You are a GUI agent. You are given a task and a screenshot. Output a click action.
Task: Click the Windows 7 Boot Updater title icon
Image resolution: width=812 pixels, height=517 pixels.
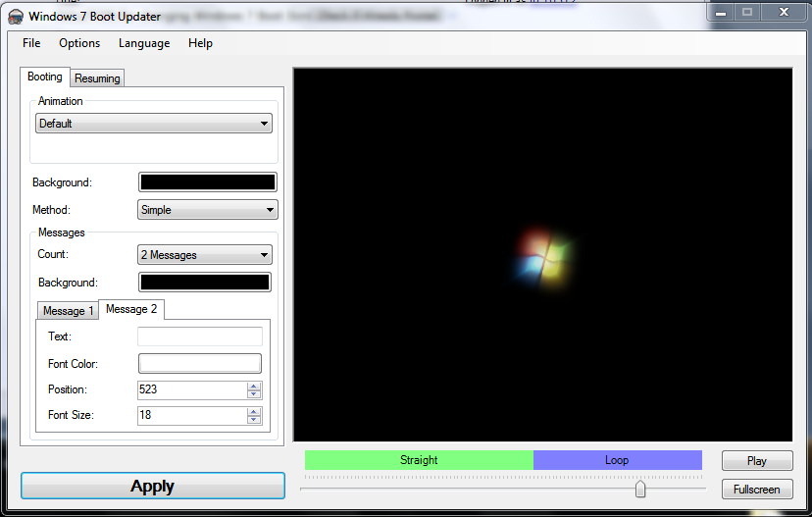click(16, 17)
